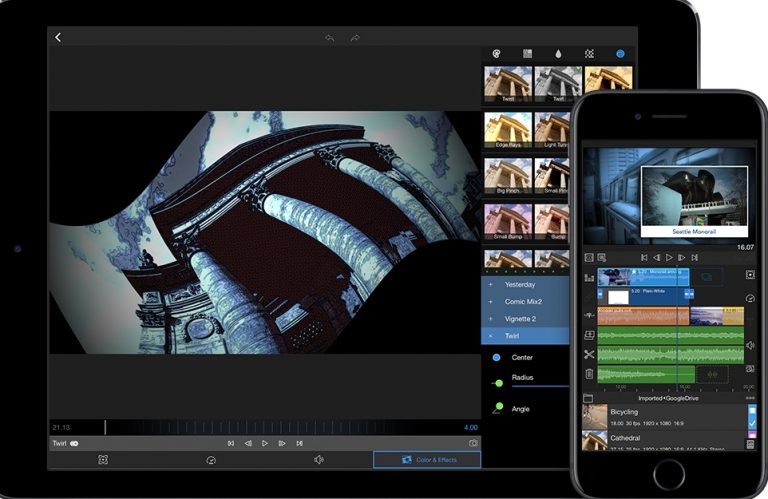This screenshot has height=499, width=768.
Task: Click the iPad clip scrubber timeline
Action: point(265,428)
